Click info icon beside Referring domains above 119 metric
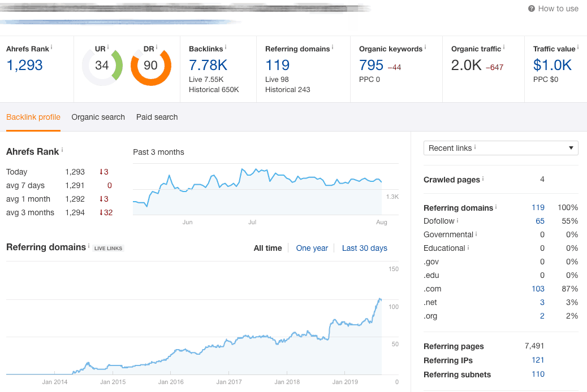This screenshot has height=392, width=587. pos(333,47)
